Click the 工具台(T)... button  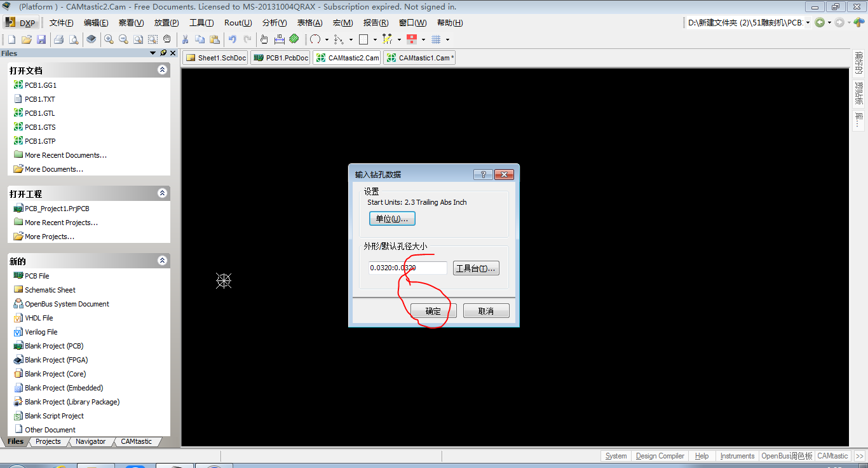[x=476, y=268]
